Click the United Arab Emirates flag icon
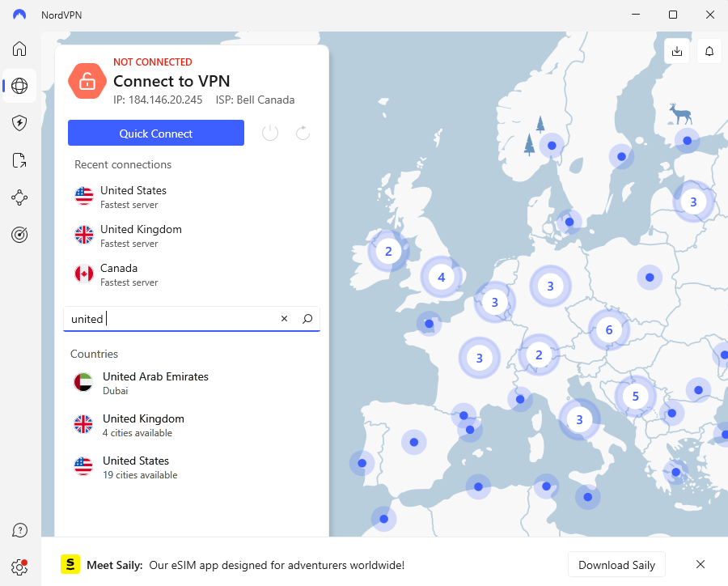The height and width of the screenshot is (586, 728). click(x=83, y=383)
